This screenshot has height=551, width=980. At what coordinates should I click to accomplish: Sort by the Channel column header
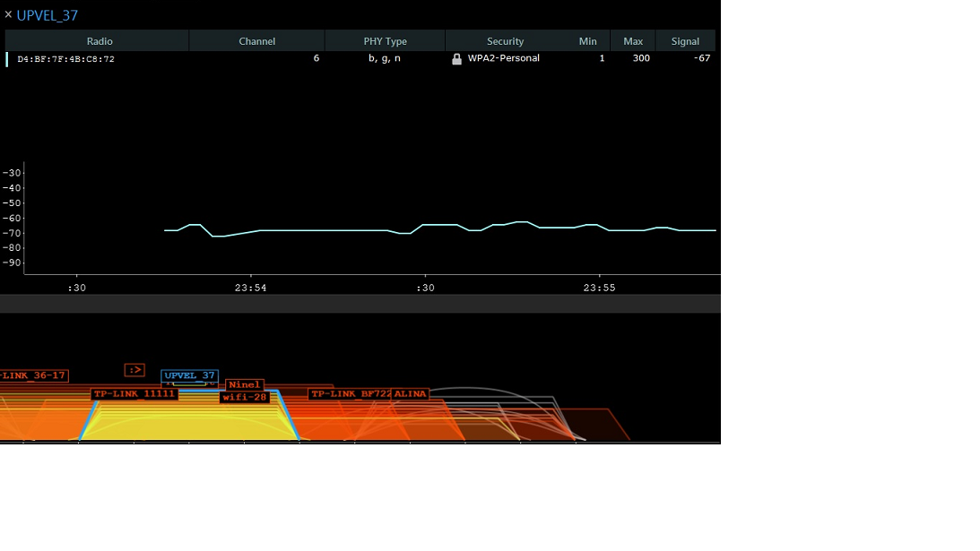click(x=256, y=41)
